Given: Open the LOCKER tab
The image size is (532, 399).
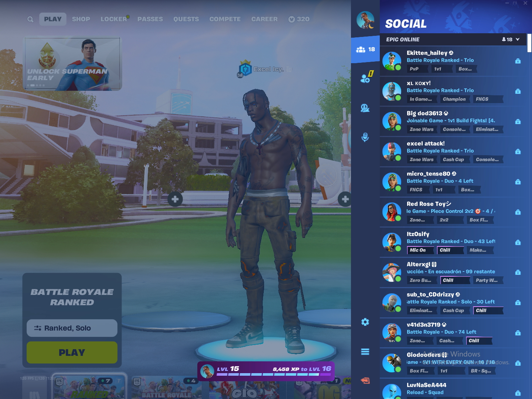Looking at the screenshot, I should coord(114,19).
